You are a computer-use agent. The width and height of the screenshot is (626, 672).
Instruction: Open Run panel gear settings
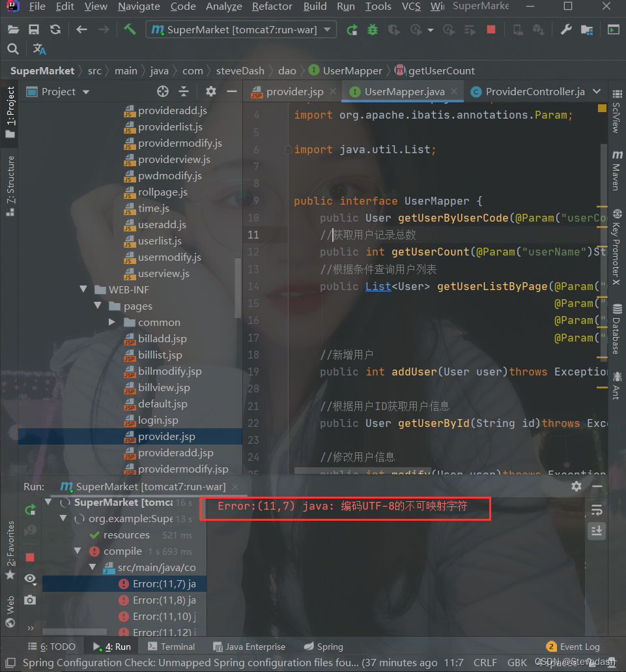click(x=576, y=486)
